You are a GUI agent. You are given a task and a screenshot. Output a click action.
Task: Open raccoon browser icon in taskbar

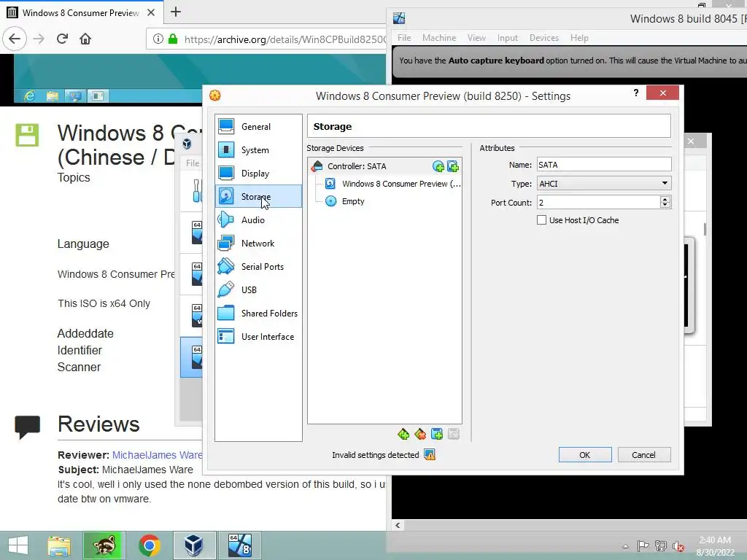pyautogui.click(x=104, y=545)
